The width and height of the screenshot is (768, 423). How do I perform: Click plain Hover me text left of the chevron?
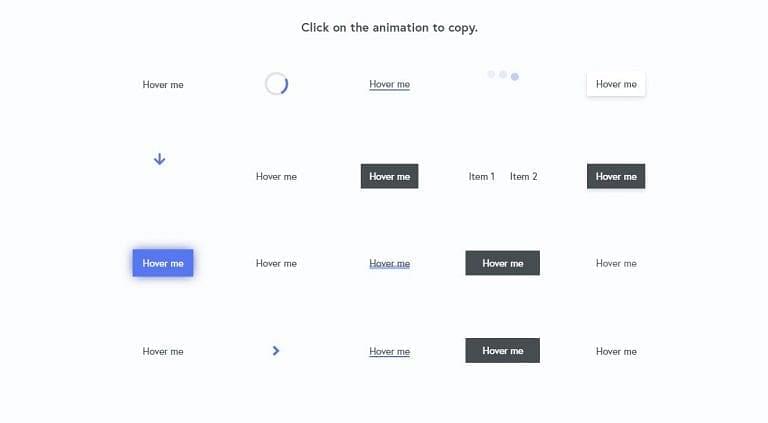tap(163, 352)
